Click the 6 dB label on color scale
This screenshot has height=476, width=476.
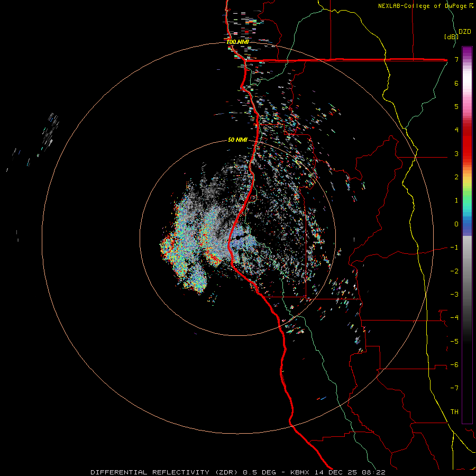456,83
